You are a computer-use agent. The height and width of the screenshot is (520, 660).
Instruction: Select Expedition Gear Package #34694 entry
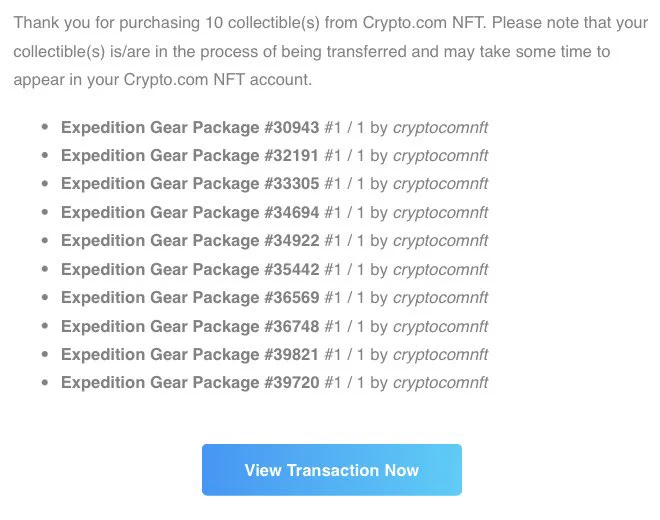coord(190,213)
